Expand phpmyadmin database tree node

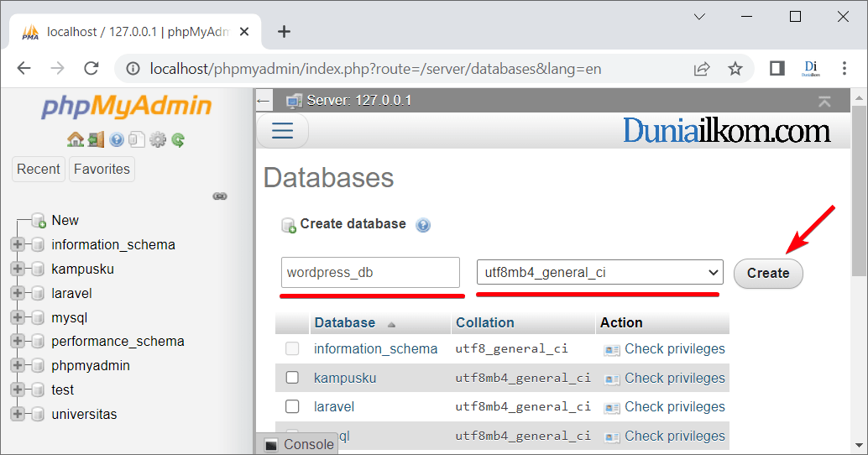click(17, 365)
